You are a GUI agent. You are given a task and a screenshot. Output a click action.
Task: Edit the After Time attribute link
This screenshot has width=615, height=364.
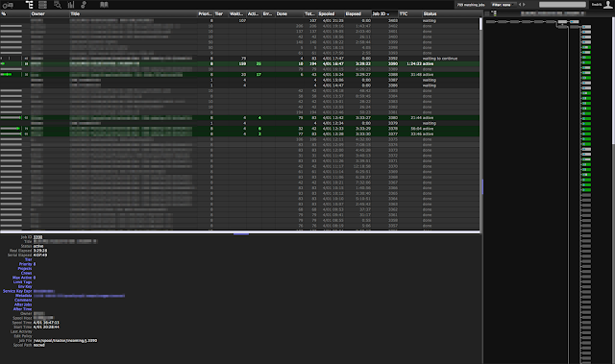(x=23, y=309)
